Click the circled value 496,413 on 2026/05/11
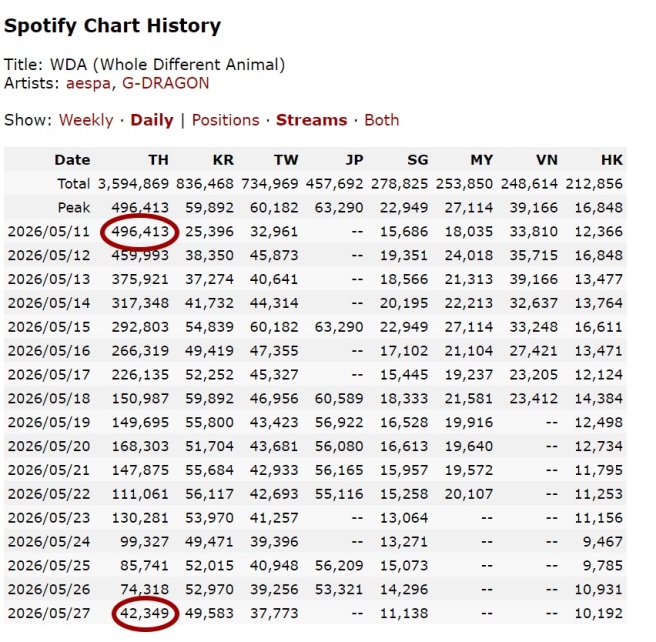This screenshot has width=656, height=642. click(140, 231)
